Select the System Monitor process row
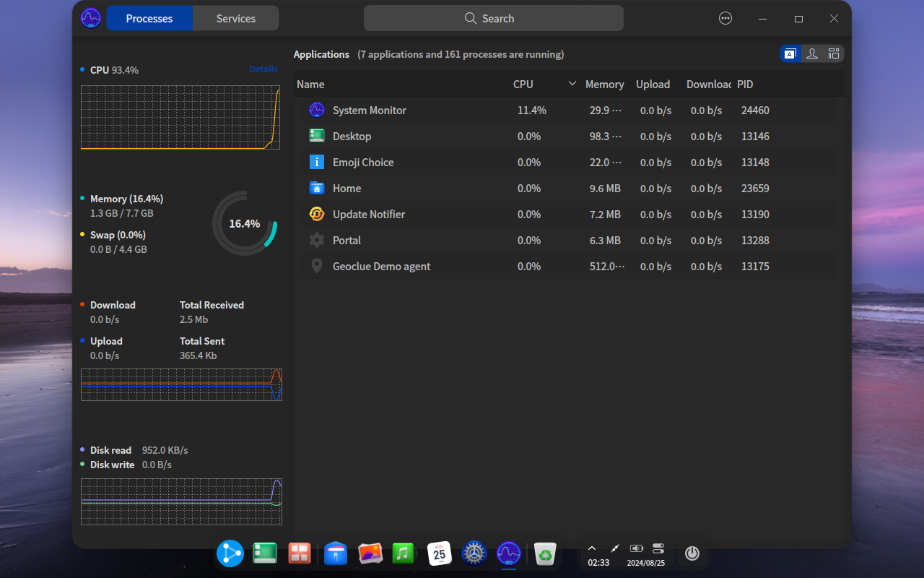Viewport: 924px width, 578px height. tap(569, 111)
